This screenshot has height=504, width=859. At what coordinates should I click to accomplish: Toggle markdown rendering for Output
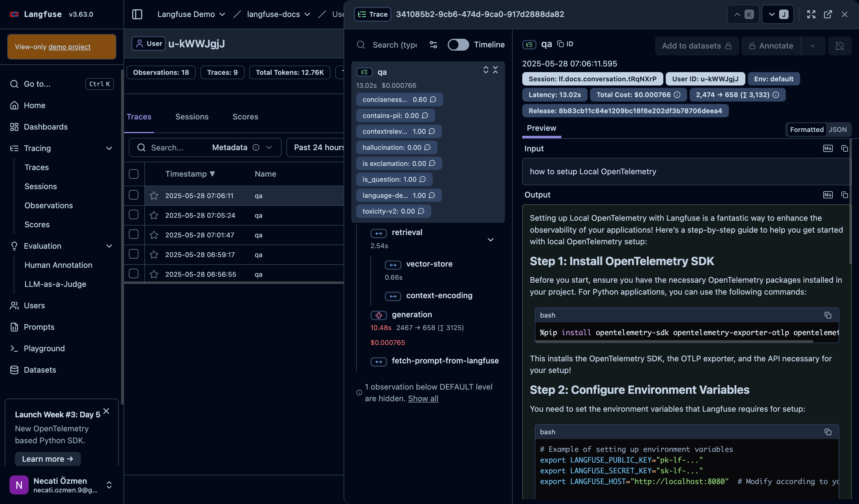click(828, 195)
